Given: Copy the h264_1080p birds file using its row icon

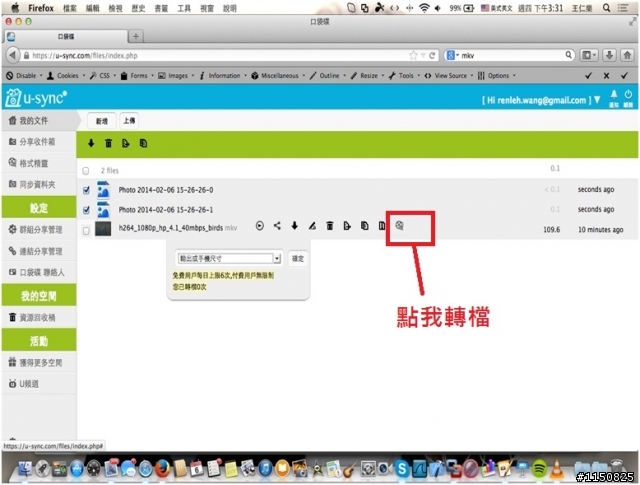Looking at the screenshot, I should tap(364, 226).
